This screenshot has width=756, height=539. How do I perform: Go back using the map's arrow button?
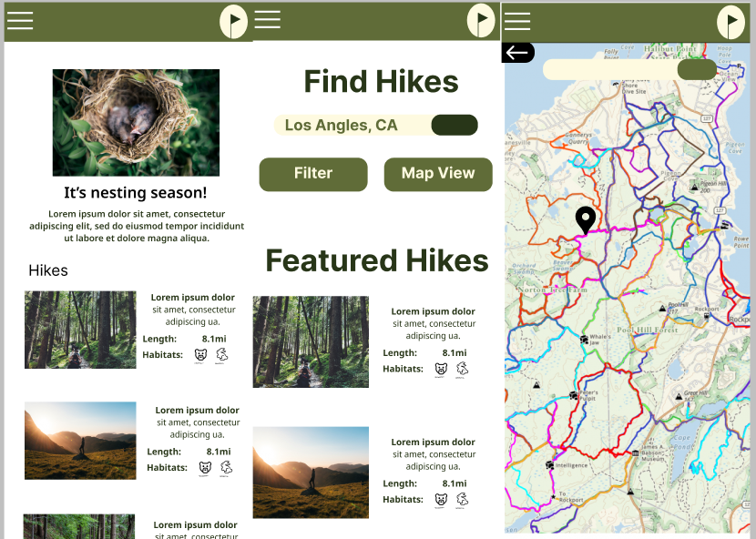[x=518, y=53]
